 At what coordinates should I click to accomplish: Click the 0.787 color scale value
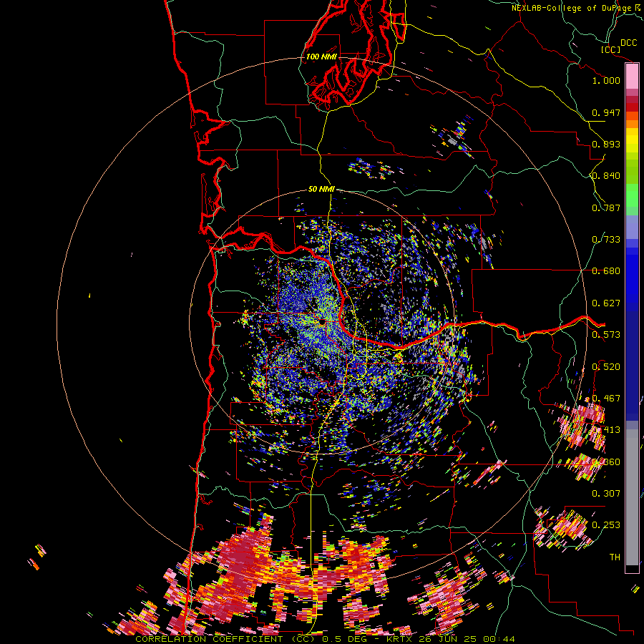[606, 208]
